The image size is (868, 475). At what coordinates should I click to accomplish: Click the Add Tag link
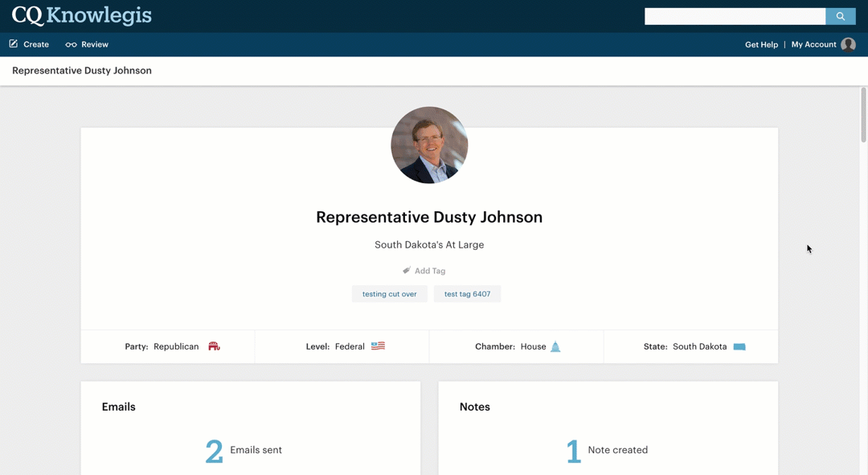point(430,271)
